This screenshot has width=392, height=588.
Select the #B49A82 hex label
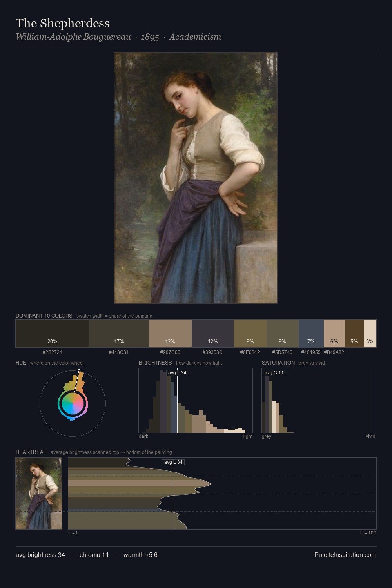(x=334, y=352)
